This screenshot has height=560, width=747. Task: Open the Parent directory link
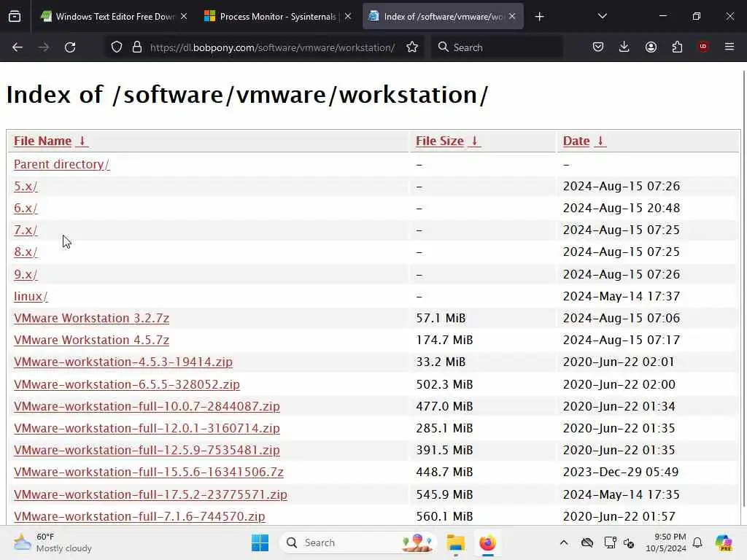61,164
